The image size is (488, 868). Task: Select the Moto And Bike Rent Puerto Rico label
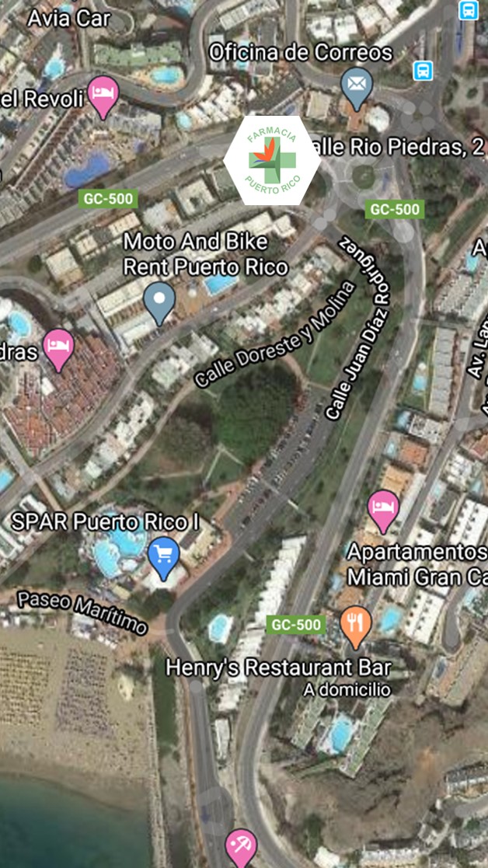pyautogui.click(x=205, y=255)
